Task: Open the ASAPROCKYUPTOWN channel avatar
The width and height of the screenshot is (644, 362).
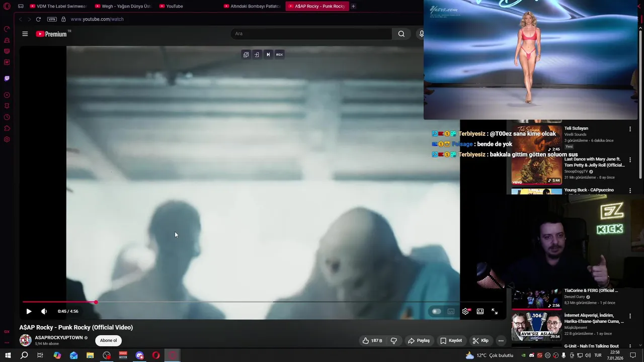Action: point(25,340)
